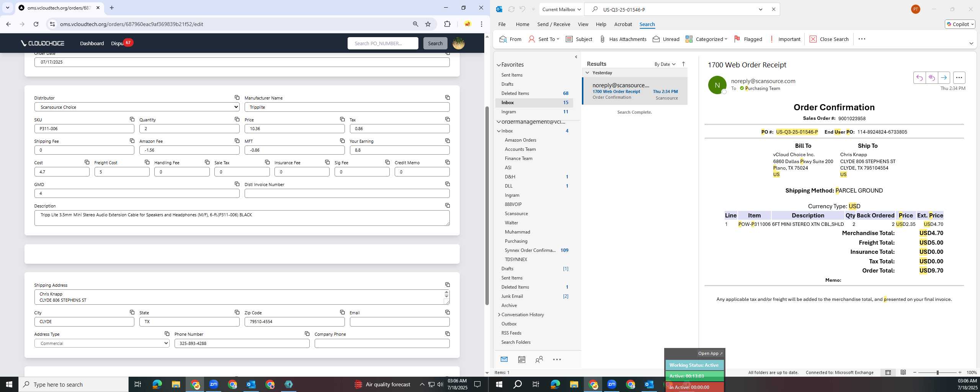Open File Explorer on the left taskbar

tap(176, 384)
